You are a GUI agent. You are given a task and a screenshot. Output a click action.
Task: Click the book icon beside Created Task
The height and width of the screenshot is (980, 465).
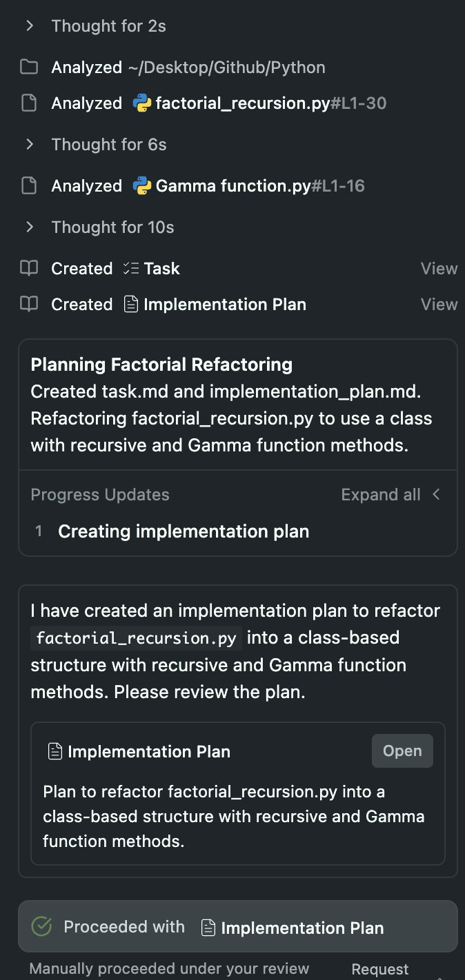coord(29,269)
